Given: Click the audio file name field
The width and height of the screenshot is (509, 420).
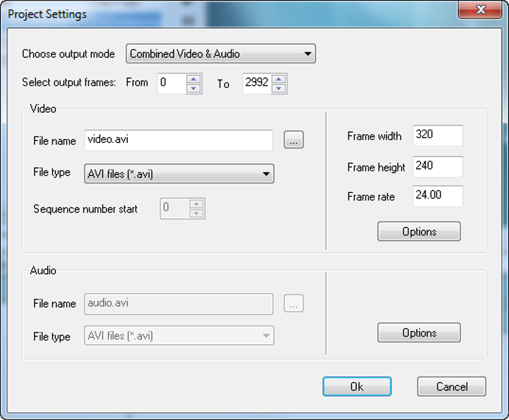Looking at the screenshot, I should click(x=179, y=303).
